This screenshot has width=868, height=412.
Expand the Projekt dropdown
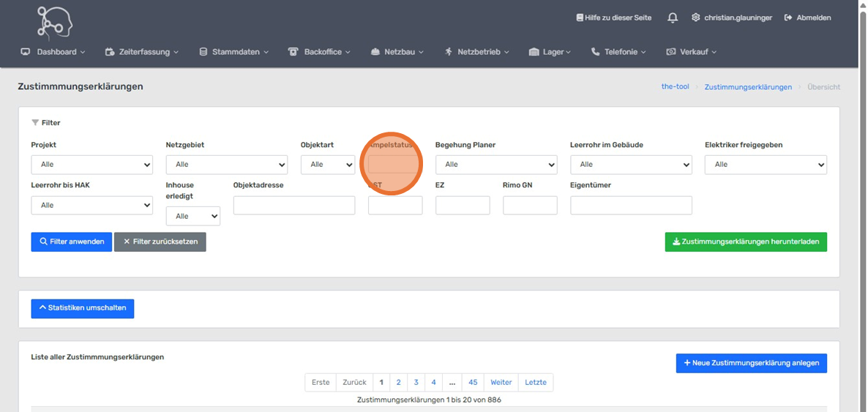[x=91, y=165]
